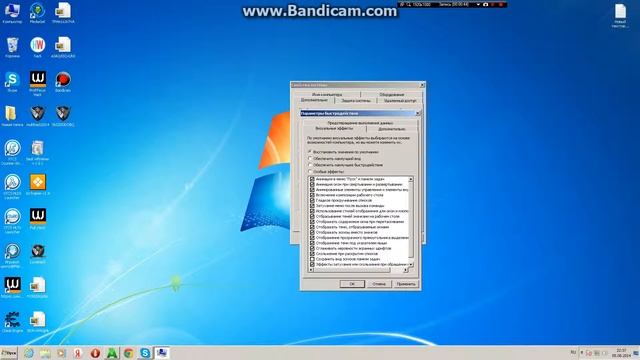Screen dimensions: 640x360
Task: Launch the Bandicam desktop shortcut
Action: [63, 82]
